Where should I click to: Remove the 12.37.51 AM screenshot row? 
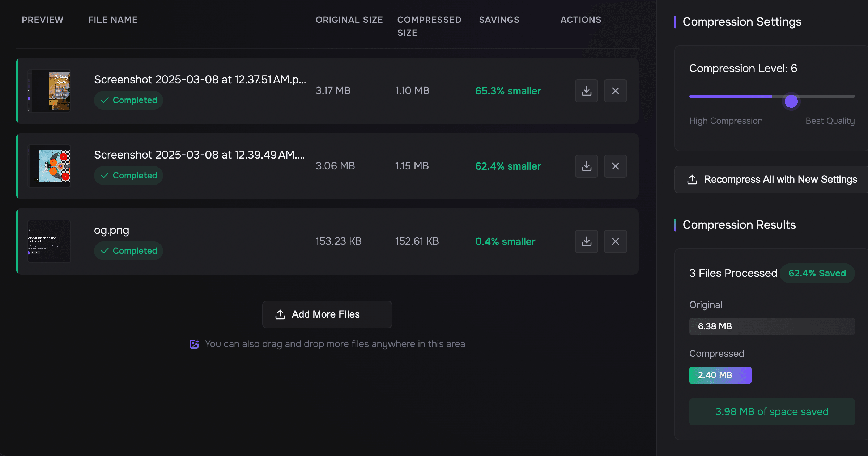615,91
